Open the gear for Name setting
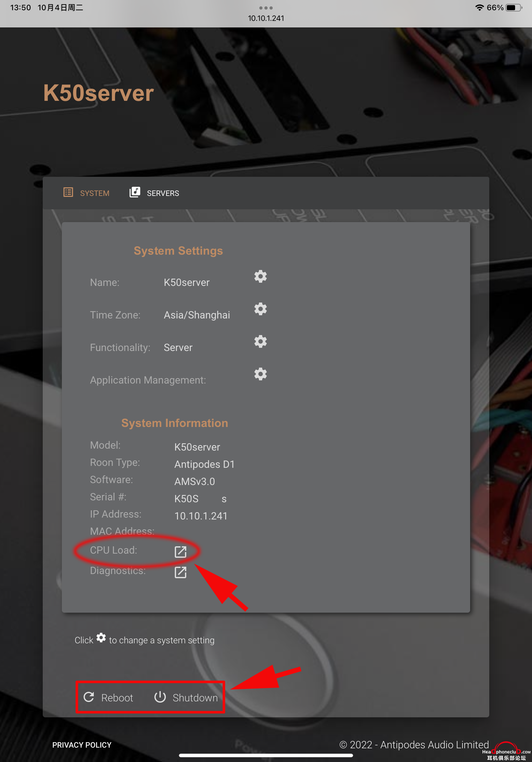This screenshot has width=532, height=762. [x=260, y=276]
